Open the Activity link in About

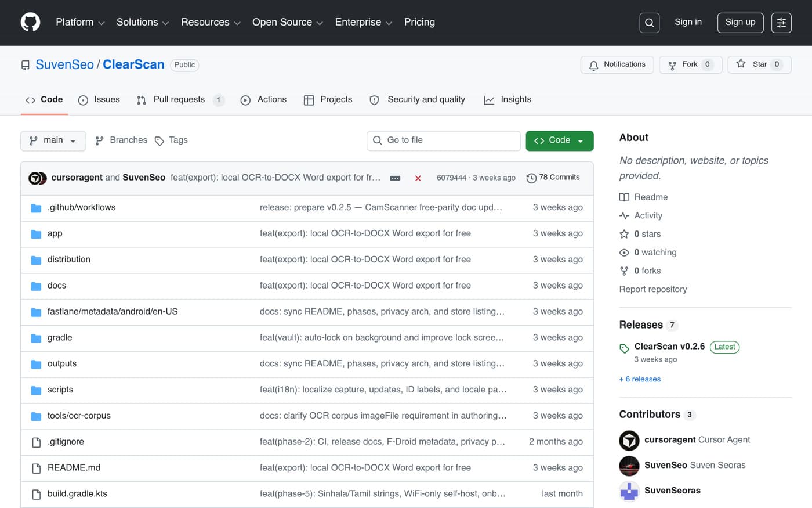click(641, 216)
